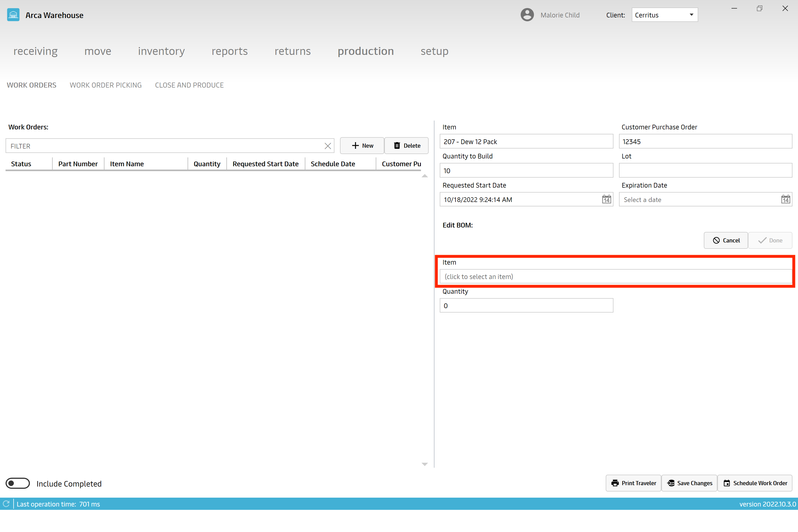This screenshot has width=798, height=532.
Task: Click the Print Traveler button
Action: pyautogui.click(x=633, y=483)
